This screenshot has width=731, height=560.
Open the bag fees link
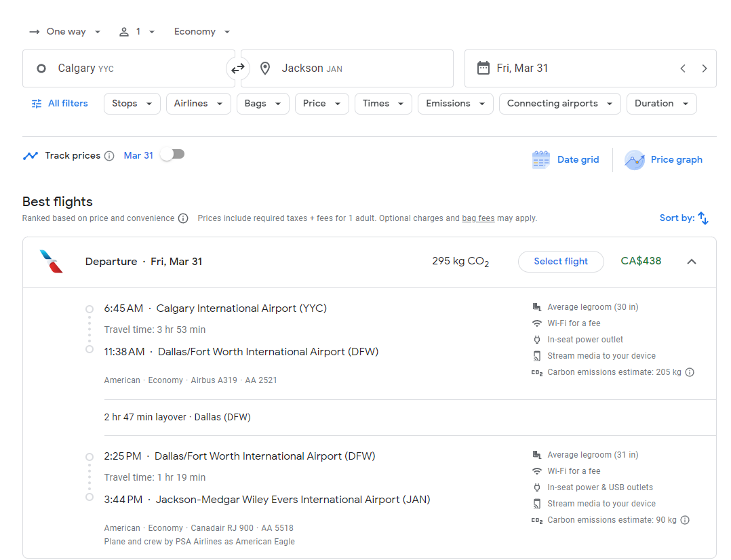click(478, 218)
